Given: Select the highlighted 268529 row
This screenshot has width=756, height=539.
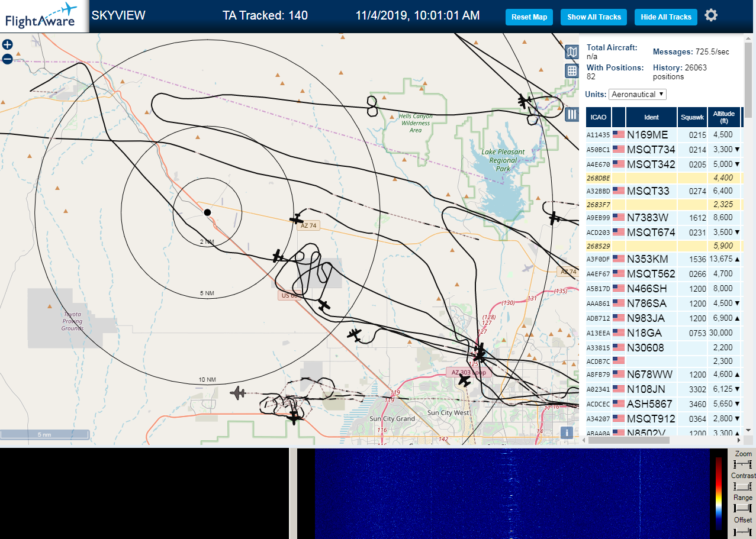Looking at the screenshot, I should pos(663,246).
